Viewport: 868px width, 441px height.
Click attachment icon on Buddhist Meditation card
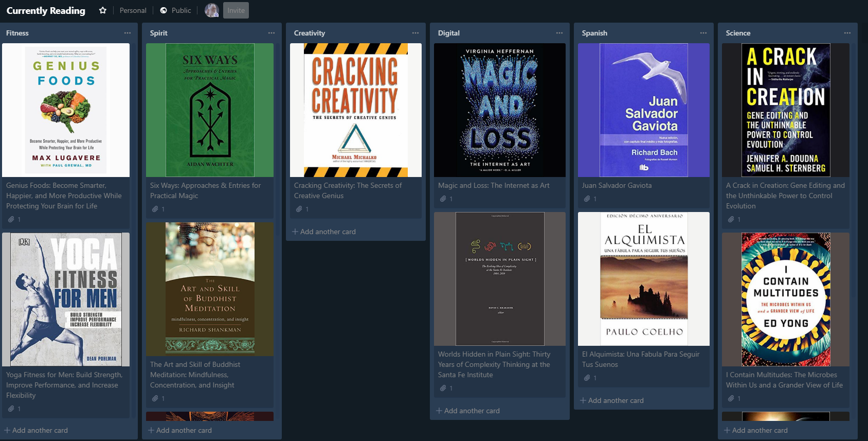tap(155, 398)
